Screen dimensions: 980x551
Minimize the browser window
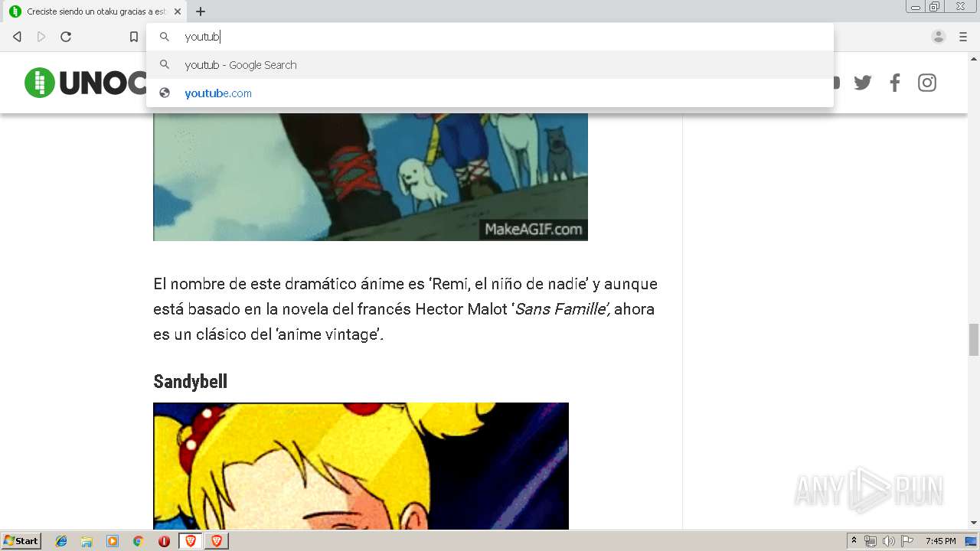(x=915, y=7)
